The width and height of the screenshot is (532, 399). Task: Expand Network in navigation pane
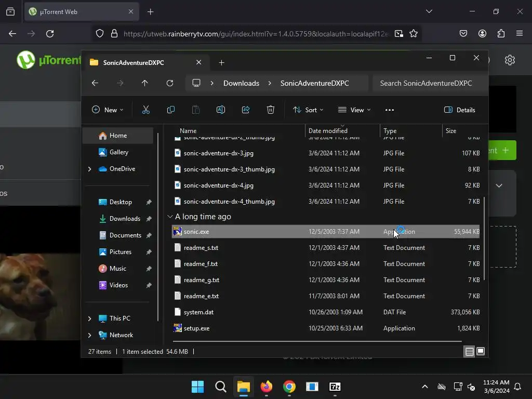click(x=89, y=335)
